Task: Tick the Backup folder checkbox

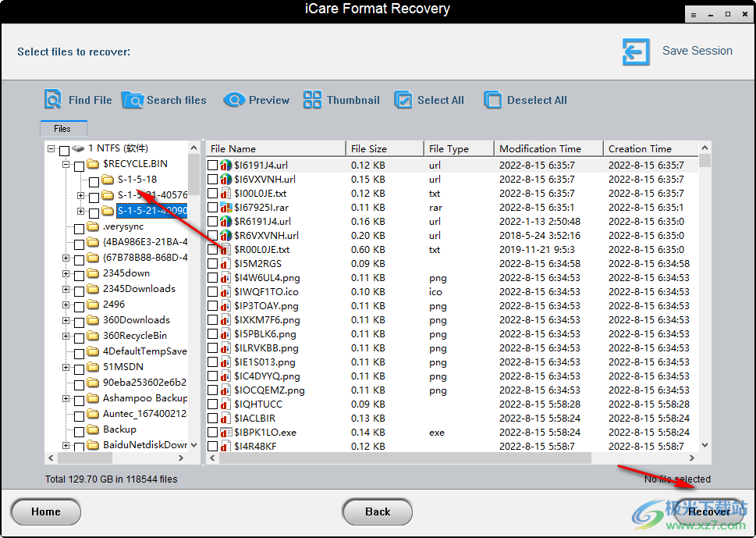Action: pos(79,432)
